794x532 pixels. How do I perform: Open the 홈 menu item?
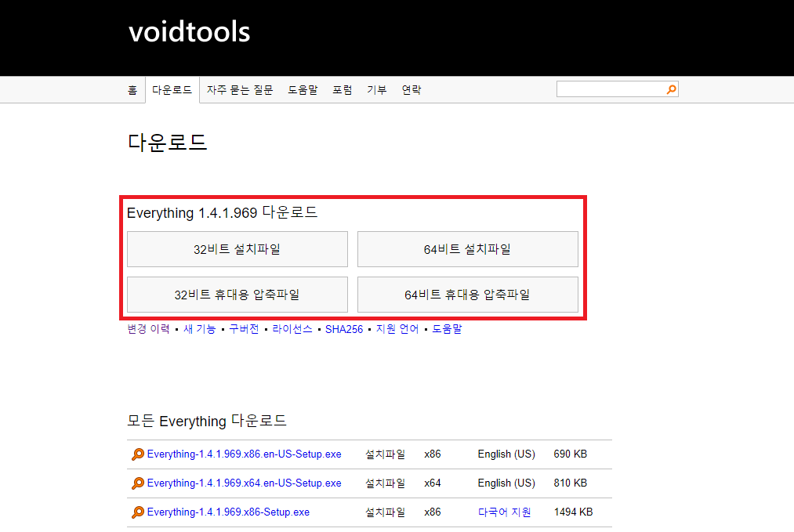click(132, 90)
